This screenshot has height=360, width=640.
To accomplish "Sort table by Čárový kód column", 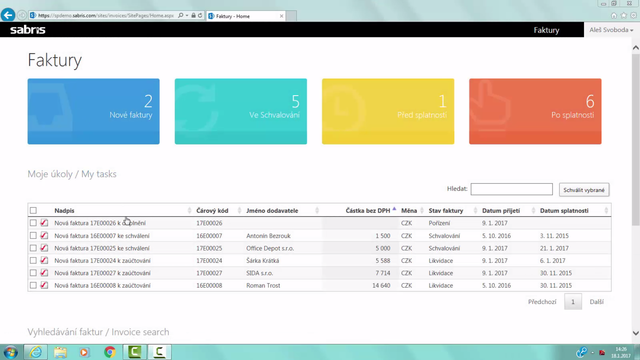I will tap(212, 211).
